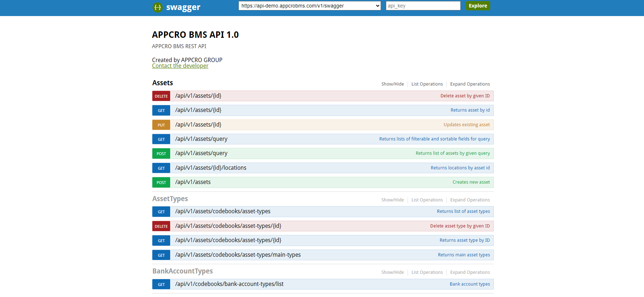
Task: Click the GET badge beside 'Returns asset by id'
Action: [161, 111]
